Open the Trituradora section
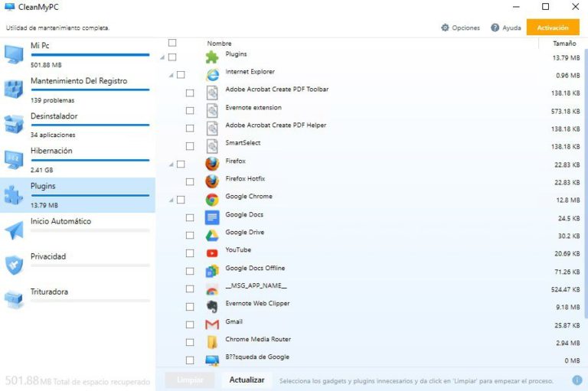The width and height of the screenshot is (588, 391). 77,300
